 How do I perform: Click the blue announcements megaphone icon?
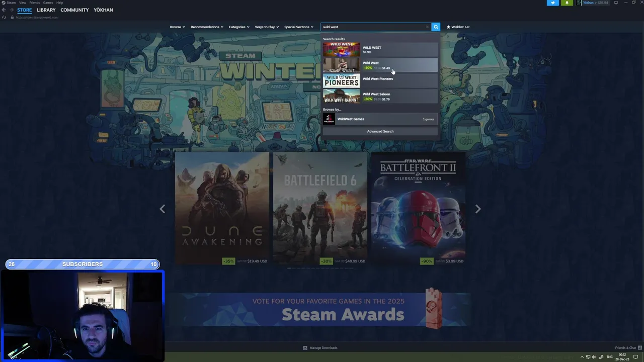point(552,3)
